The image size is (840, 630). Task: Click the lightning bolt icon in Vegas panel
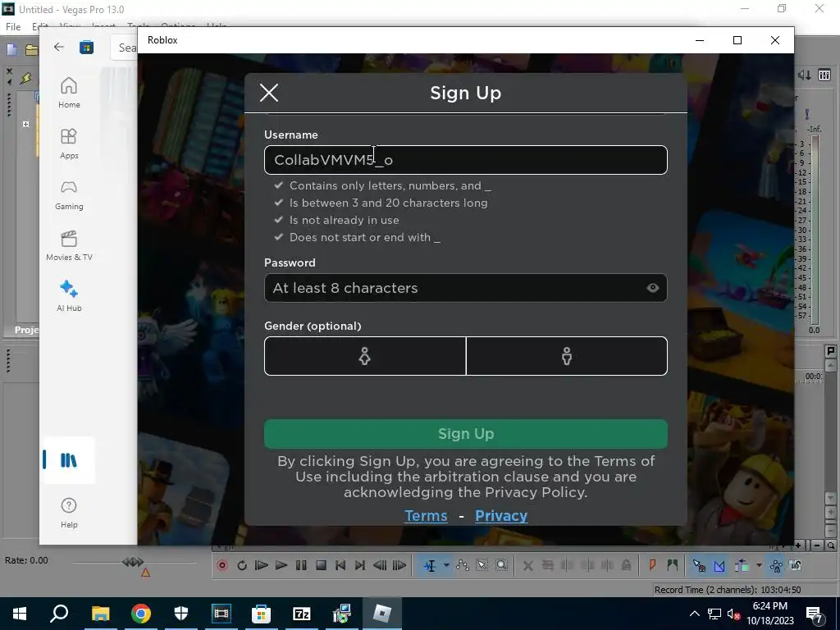click(x=25, y=78)
